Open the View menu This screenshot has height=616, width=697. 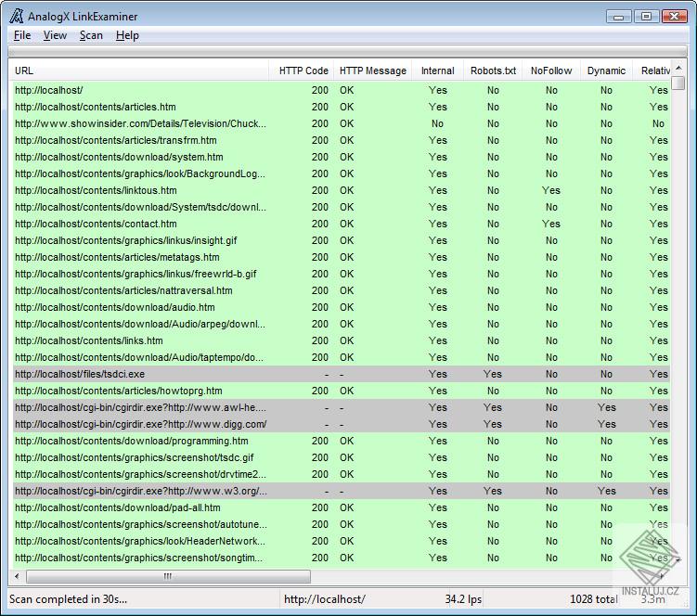[x=55, y=35]
